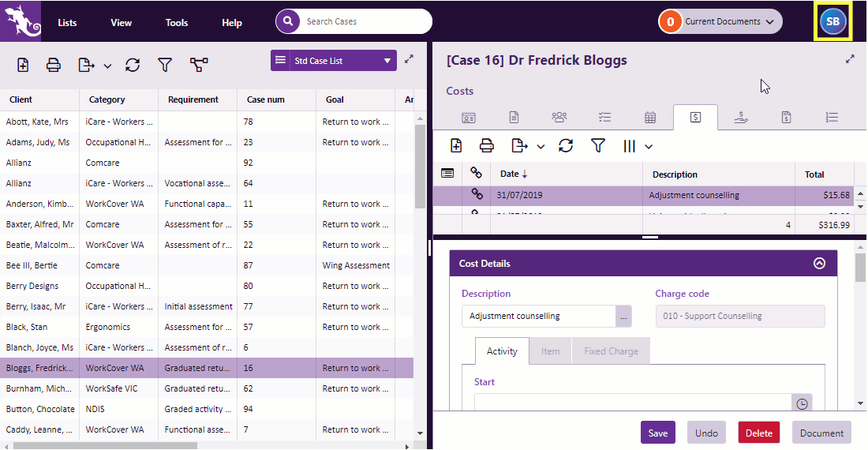Viewport: 868px width, 450px height.
Task: Sort the costs grid by Date column
Action: point(510,174)
